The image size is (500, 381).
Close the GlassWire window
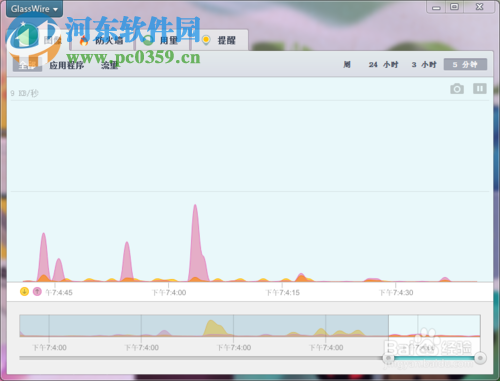[479, 7]
